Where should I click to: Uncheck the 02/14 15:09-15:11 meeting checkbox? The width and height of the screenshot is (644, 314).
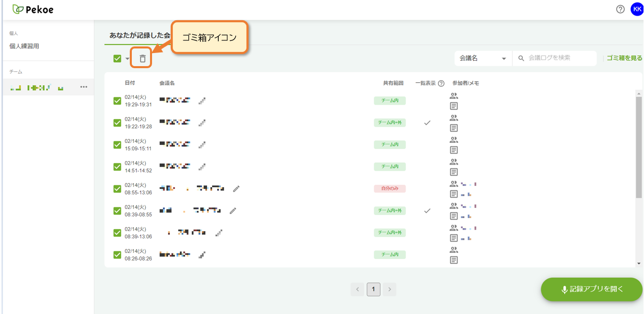coord(117,145)
